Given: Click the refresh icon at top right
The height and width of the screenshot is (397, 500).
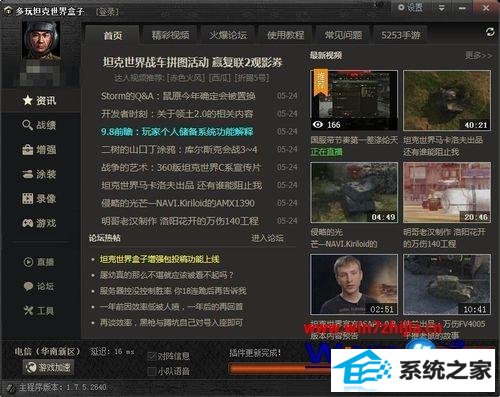Looking at the screenshot, I should pyautogui.click(x=490, y=32).
